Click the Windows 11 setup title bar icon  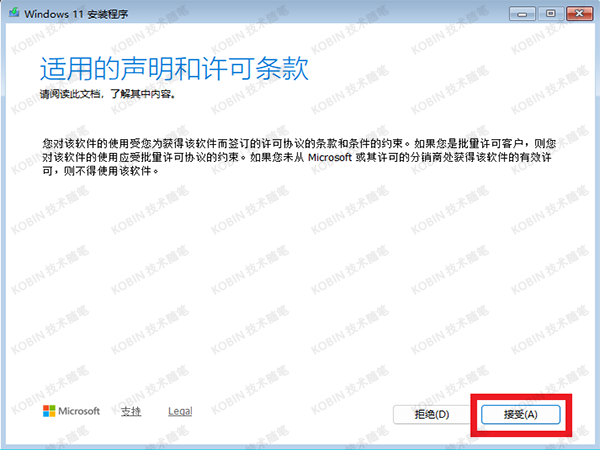(x=15, y=13)
